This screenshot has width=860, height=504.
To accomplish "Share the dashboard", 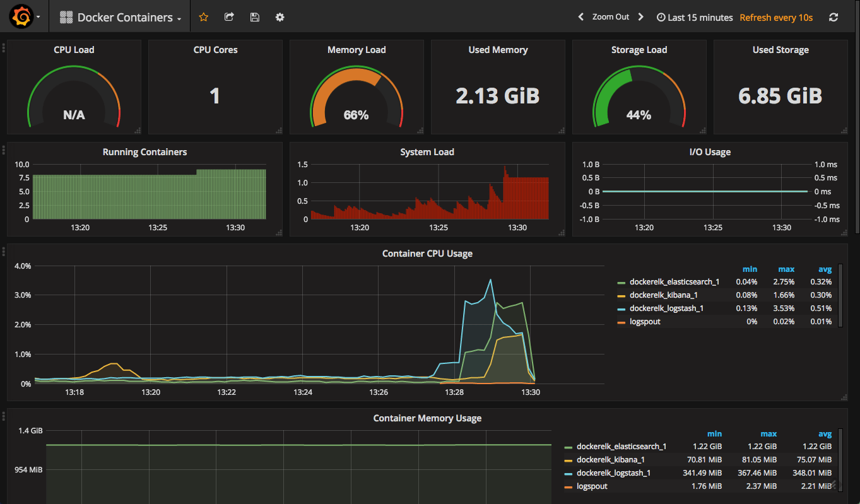I will click(x=229, y=17).
